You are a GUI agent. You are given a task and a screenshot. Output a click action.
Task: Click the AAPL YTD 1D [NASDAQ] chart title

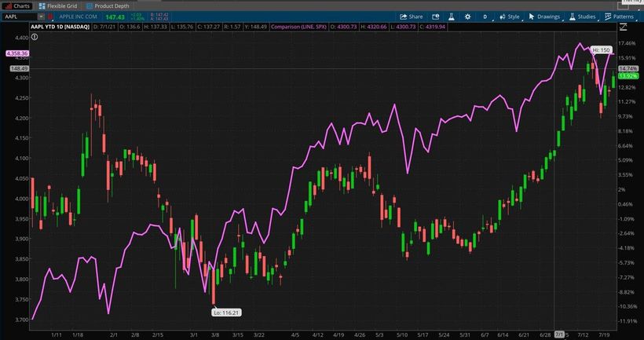pyautogui.click(x=60, y=27)
